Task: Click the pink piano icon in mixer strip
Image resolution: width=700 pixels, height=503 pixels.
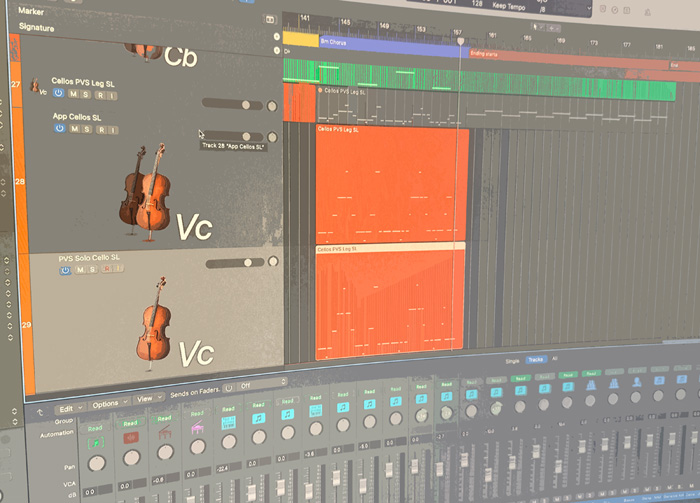Action: (x=198, y=429)
